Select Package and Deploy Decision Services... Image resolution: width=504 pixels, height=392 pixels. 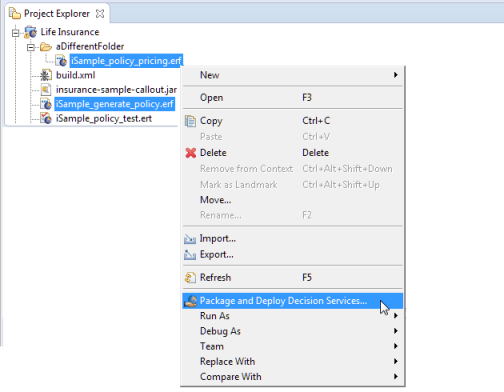tap(293, 301)
